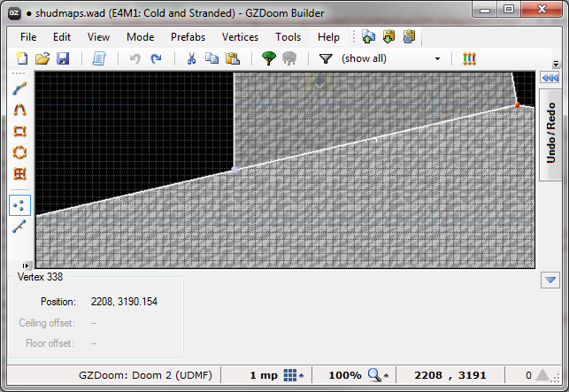Click the Vertex 338 panel title
569x392 pixels.
click(40, 277)
